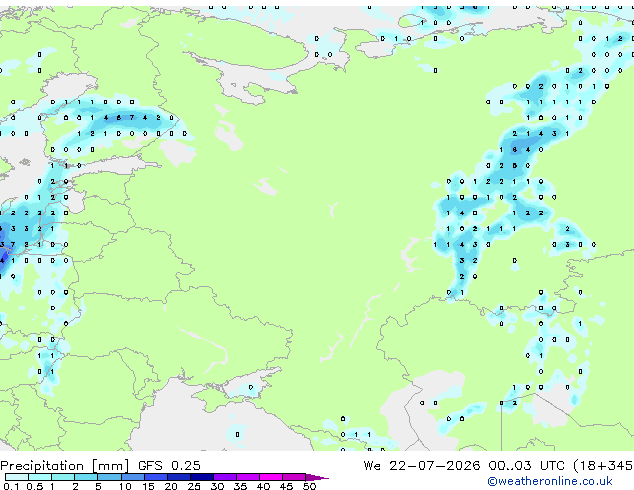Click the '35' legend scale value
The height and width of the screenshot is (490, 634).
click(x=240, y=486)
